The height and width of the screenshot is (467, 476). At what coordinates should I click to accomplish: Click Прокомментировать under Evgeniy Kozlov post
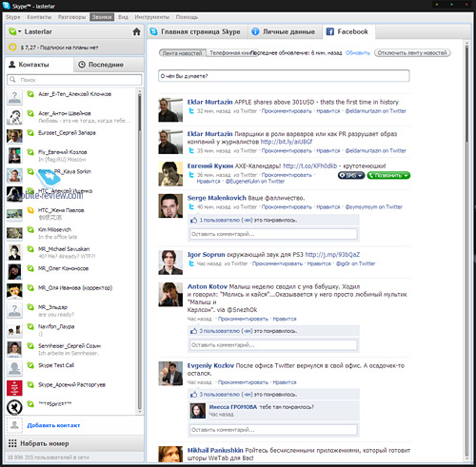(x=243, y=382)
